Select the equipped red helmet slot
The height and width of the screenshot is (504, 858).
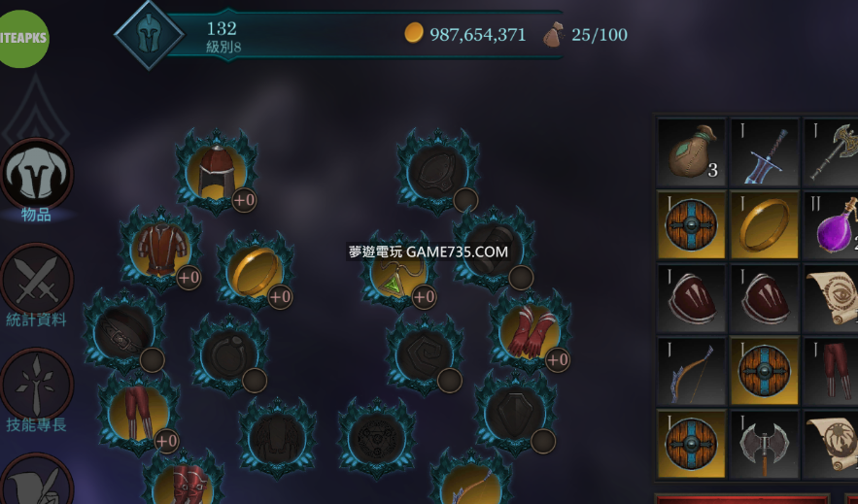[x=217, y=172]
